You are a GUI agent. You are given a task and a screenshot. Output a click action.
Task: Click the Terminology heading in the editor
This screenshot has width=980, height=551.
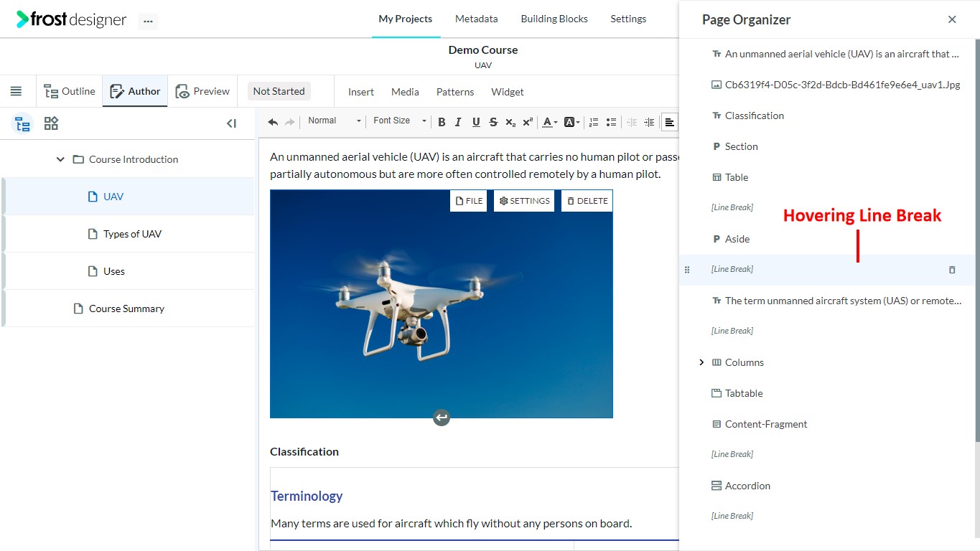[x=307, y=496]
